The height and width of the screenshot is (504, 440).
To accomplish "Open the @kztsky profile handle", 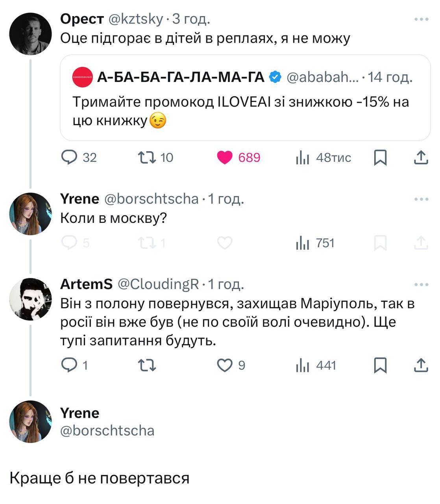I will click(135, 19).
